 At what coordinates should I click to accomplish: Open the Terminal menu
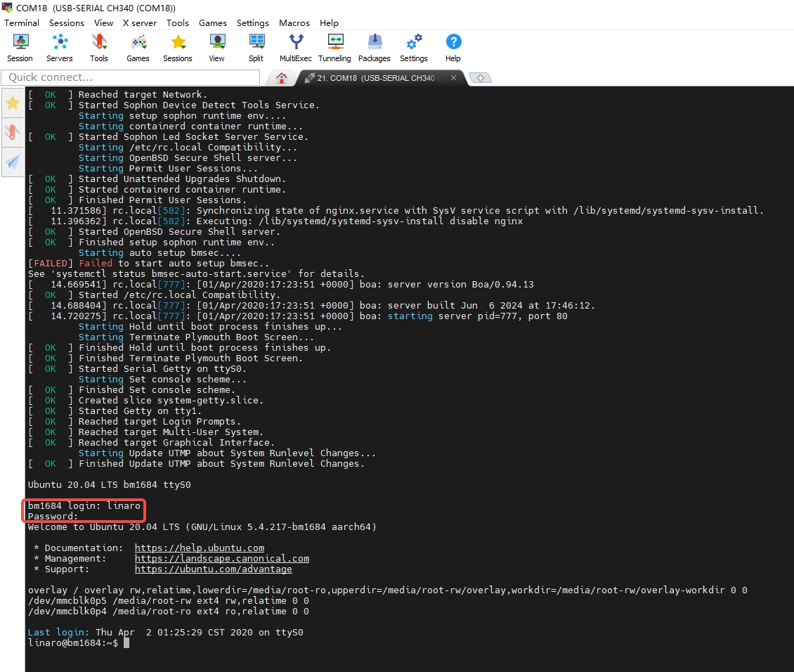(x=22, y=22)
